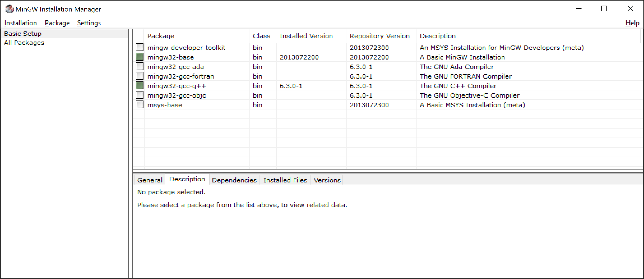The width and height of the screenshot is (644, 279).
Task: Sort by Installed Version column header
Action: tap(311, 36)
